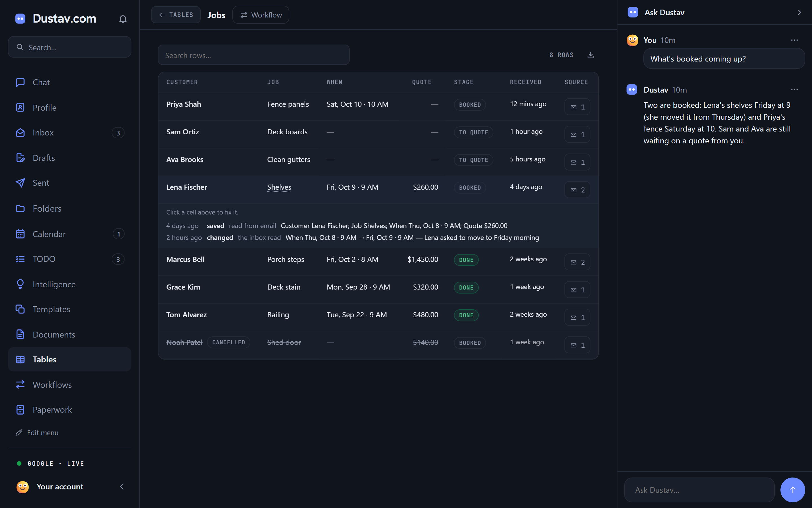
Task: Click the Ask Dustav panel logo
Action: coord(633,12)
